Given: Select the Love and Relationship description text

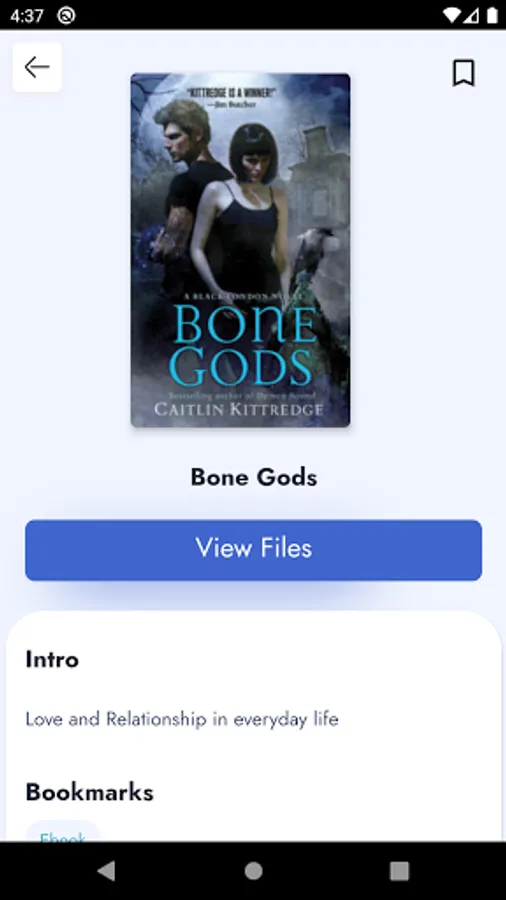Looking at the screenshot, I should pyautogui.click(x=182, y=719).
